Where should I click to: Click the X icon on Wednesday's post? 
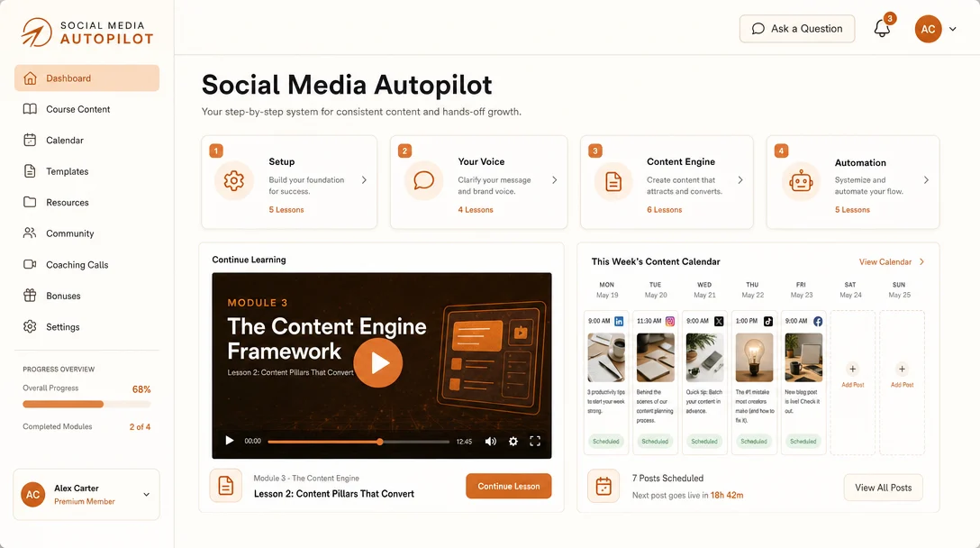tap(719, 321)
